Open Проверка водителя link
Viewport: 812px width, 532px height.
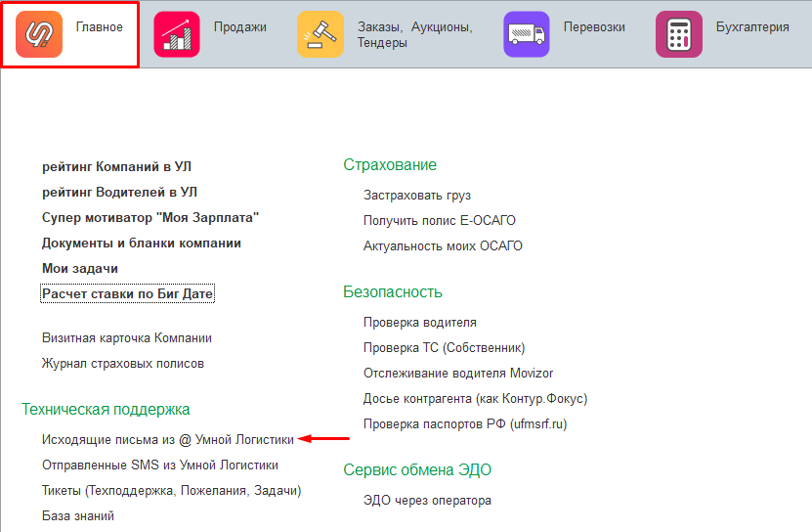pyautogui.click(x=420, y=323)
